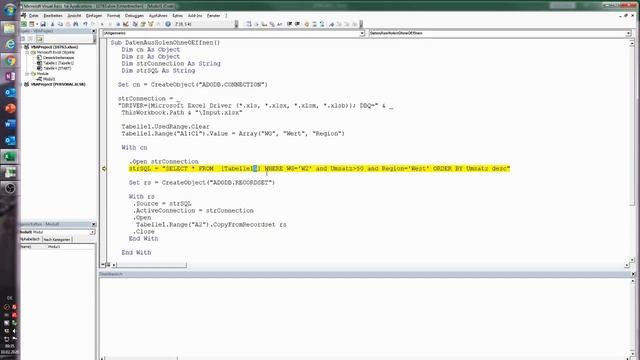640x360 pixels.
Task: Open Internet Explorer from the taskbar
Action: [x=10, y=44]
